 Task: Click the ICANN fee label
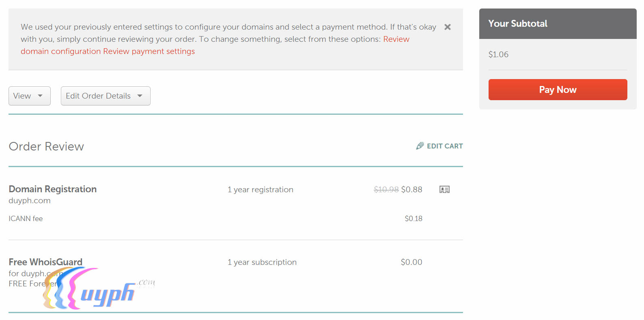pyautogui.click(x=26, y=219)
